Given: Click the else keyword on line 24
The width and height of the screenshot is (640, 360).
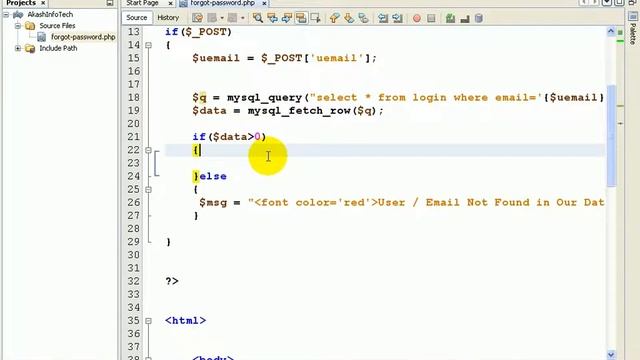Looking at the screenshot, I should pyautogui.click(x=213, y=176).
